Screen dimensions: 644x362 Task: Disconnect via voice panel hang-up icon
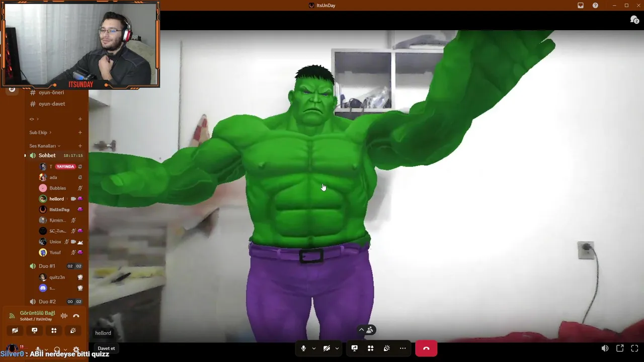[76, 316]
